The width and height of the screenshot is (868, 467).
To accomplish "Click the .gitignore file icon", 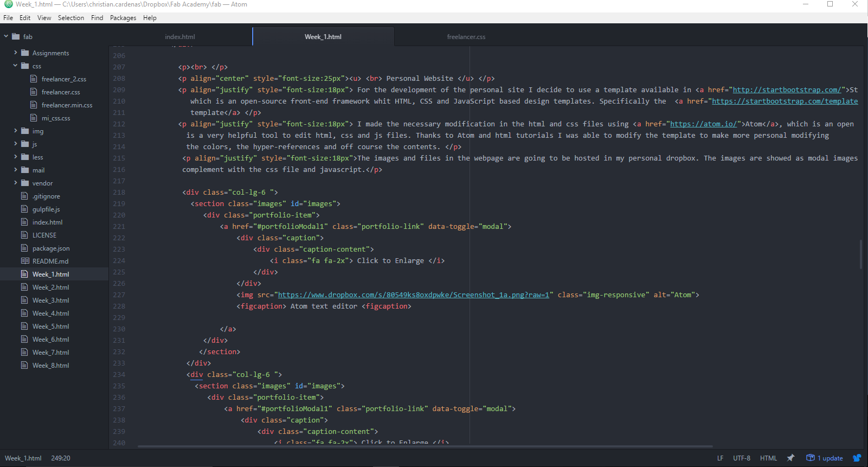I will (x=24, y=196).
